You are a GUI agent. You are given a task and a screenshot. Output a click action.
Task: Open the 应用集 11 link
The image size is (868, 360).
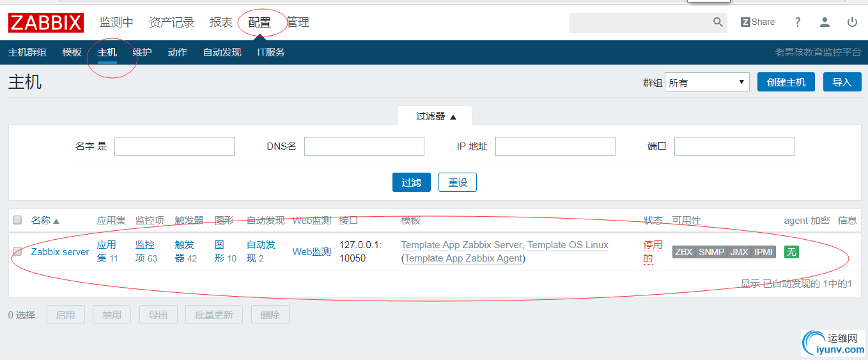(x=107, y=251)
